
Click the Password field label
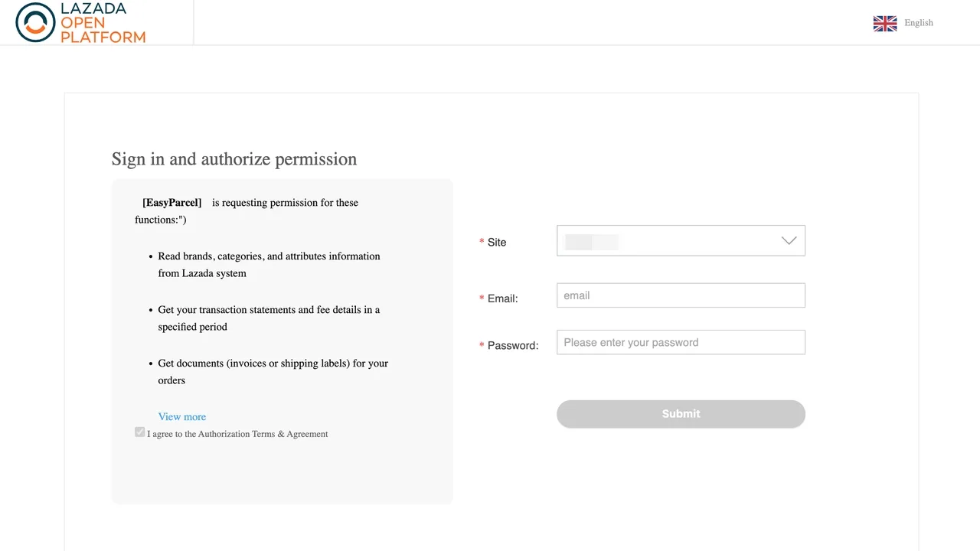click(x=512, y=345)
